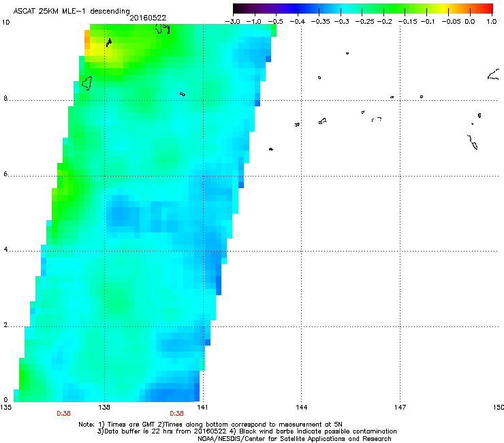Screen dimensions: 504x443
Task: Click the -1.0 color scale label
Action: click(x=253, y=22)
